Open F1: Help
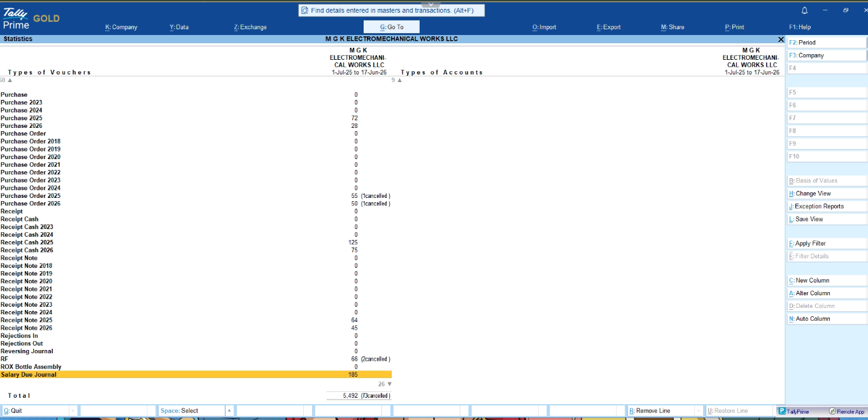Screen dimensions: 868x420 pos(800,27)
